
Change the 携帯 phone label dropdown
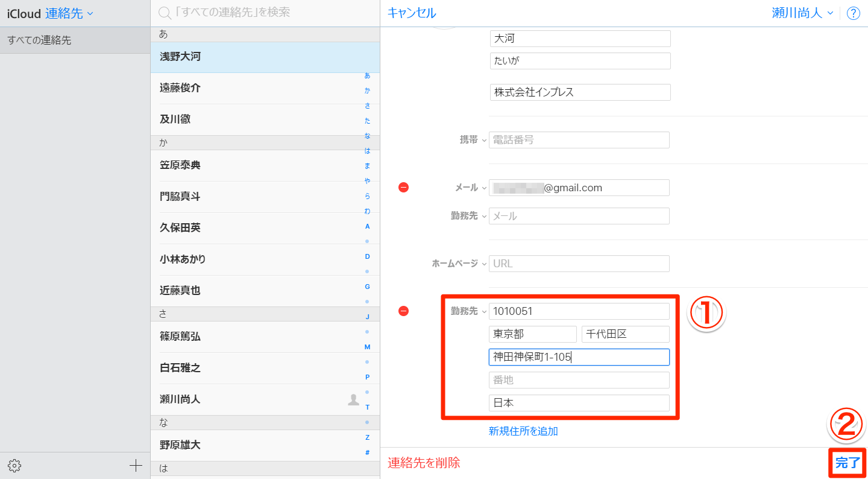tap(473, 140)
